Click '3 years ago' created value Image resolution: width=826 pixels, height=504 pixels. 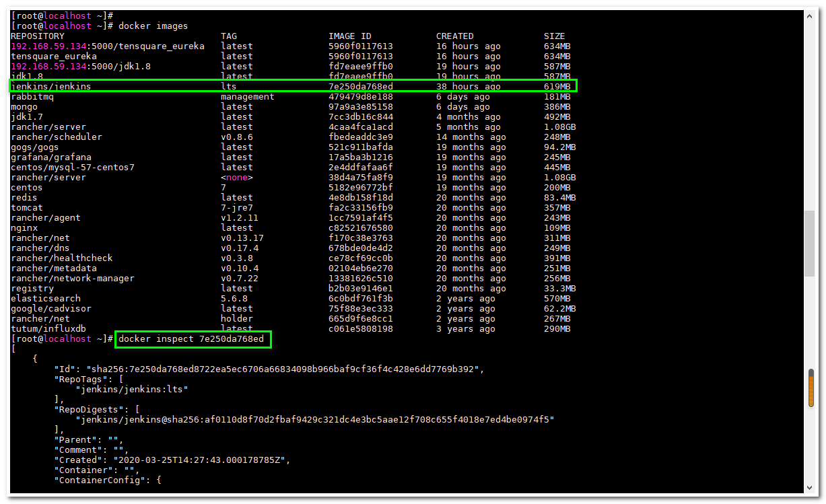pyautogui.click(x=466, y=328)
